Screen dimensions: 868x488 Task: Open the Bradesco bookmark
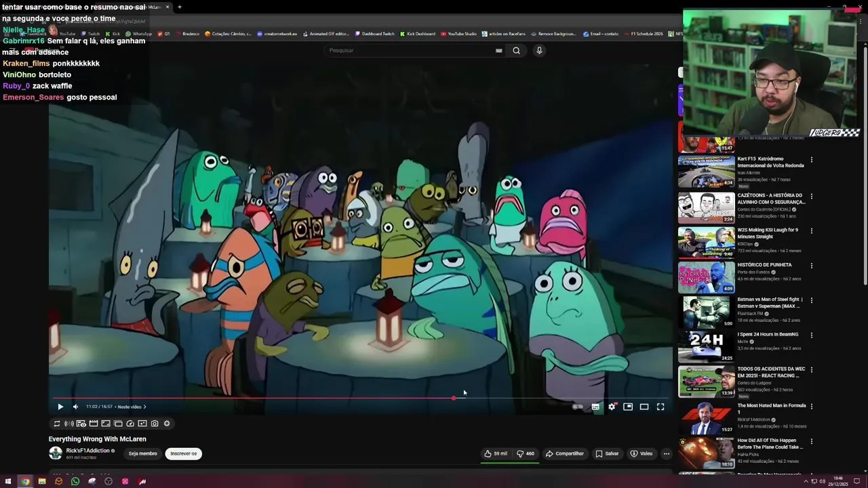tap(187, 33)
